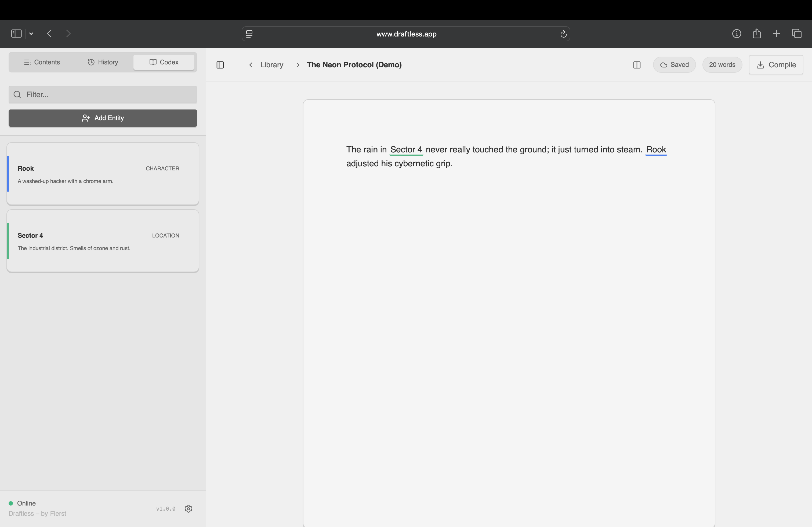Viewport: 812px width, 527px height.
Task: Click the Saved cloud status indicator
Action: coord(674,64)
